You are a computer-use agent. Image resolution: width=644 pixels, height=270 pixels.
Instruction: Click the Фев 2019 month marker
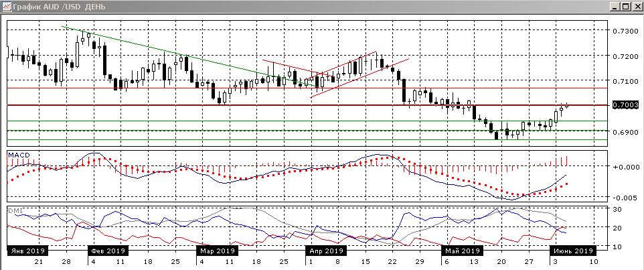[x=107, y=251]
